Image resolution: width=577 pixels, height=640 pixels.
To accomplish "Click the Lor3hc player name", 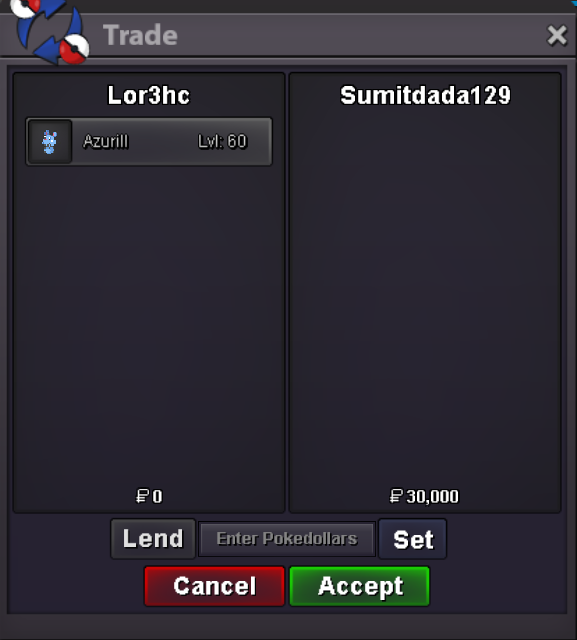I will point(149,95).
